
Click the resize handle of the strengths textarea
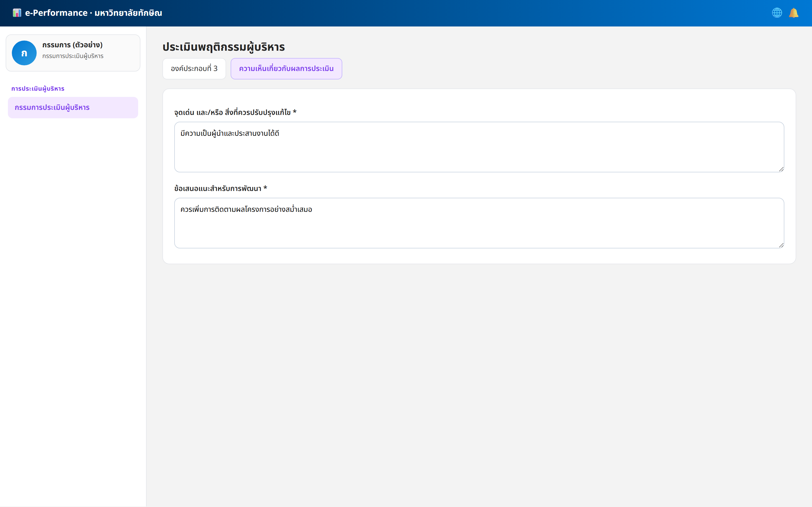781,169
